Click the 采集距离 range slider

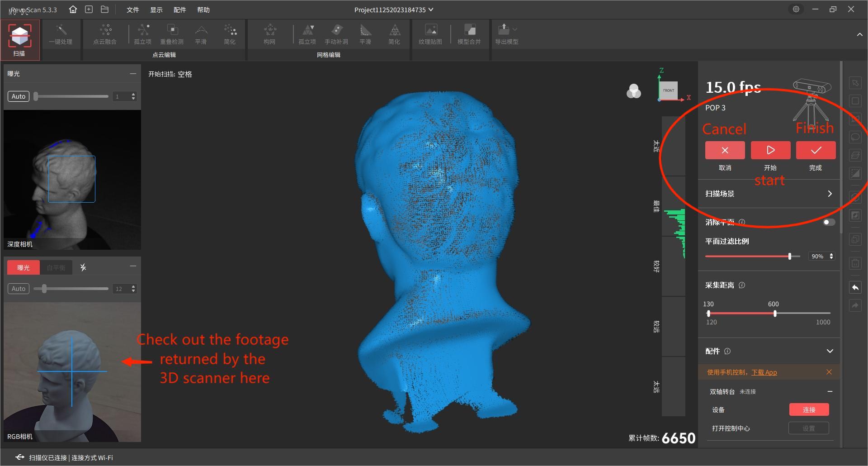tap(769, 313)
